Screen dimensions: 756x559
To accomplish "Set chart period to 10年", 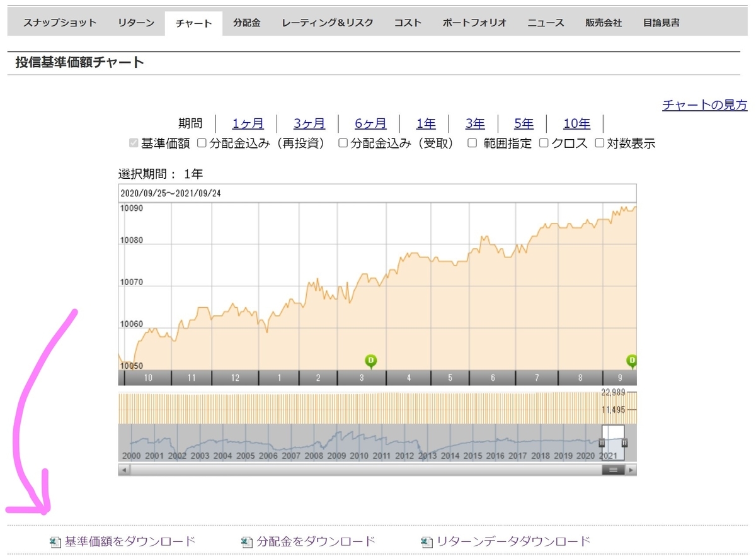I will click(576, 123).
